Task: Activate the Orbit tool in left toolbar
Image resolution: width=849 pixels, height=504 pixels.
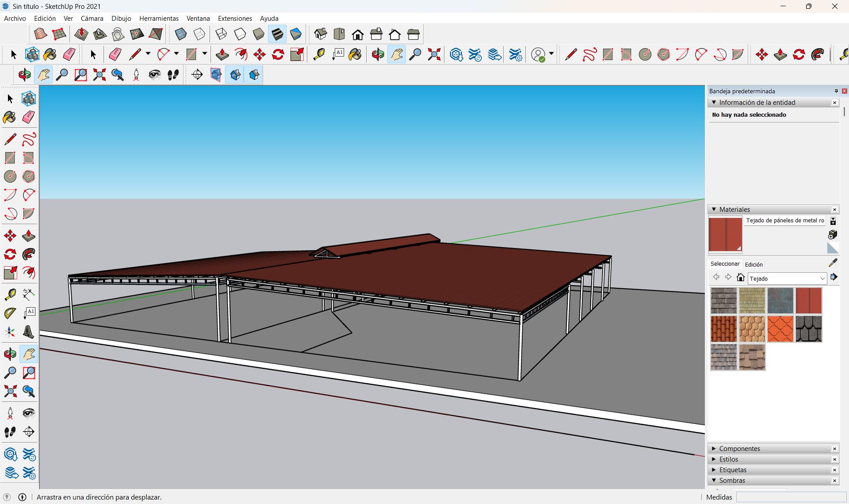Action: pos(10,354)
